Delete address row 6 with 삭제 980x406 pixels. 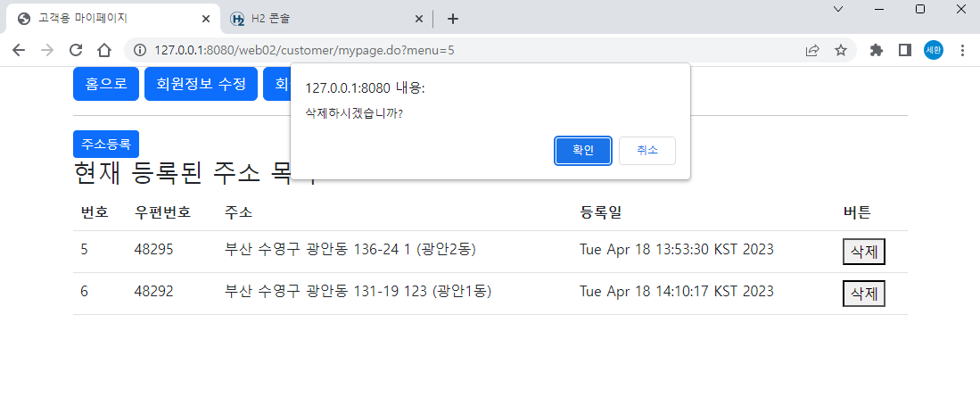(864, 294)
